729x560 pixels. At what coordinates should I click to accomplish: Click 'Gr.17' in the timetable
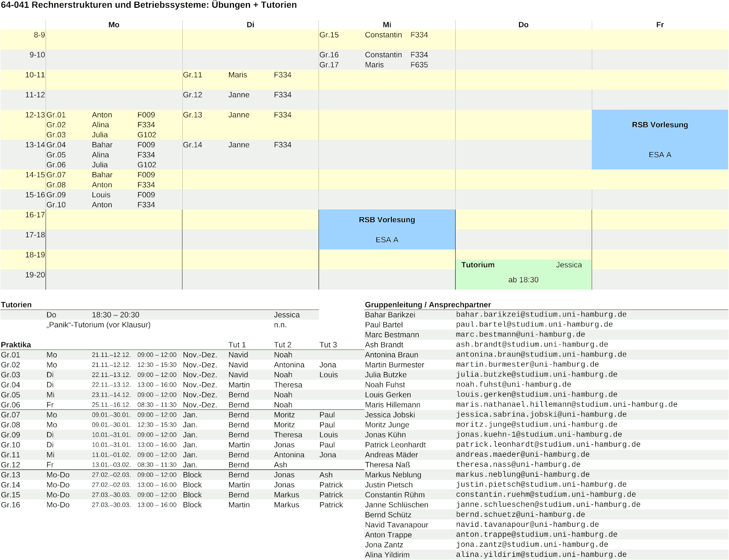tap(329, 65)
